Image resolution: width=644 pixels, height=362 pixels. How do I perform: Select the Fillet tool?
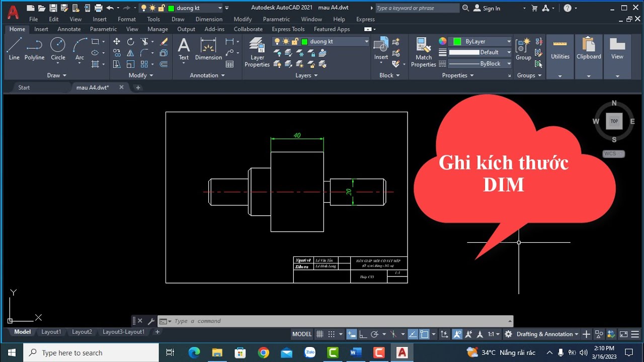pyautogui.click(x=145, y=53)
